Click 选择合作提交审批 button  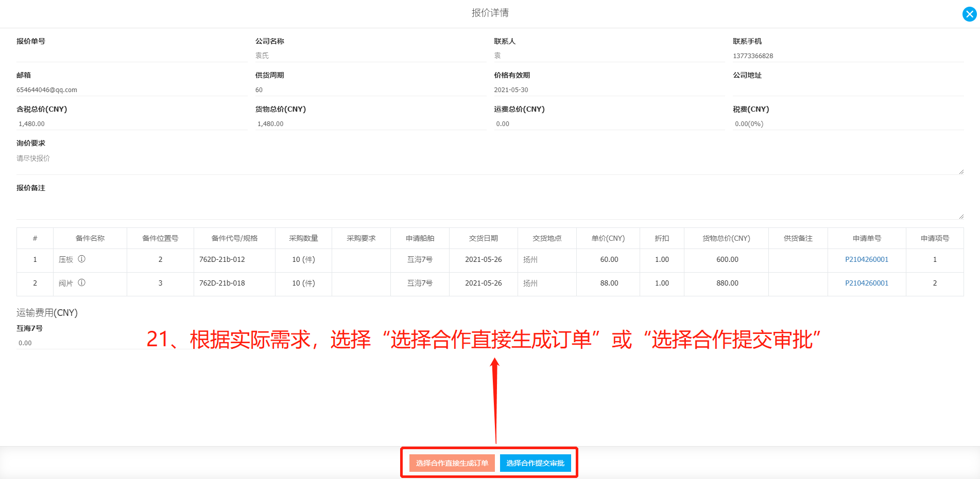tap(535, 463)
